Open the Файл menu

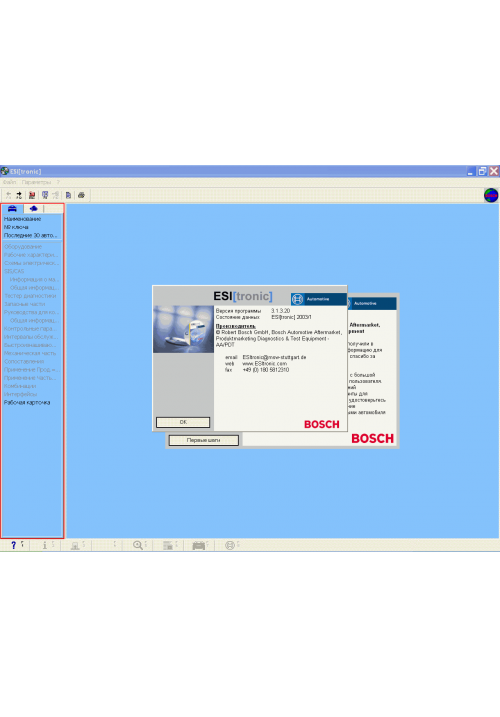point(9,182)
